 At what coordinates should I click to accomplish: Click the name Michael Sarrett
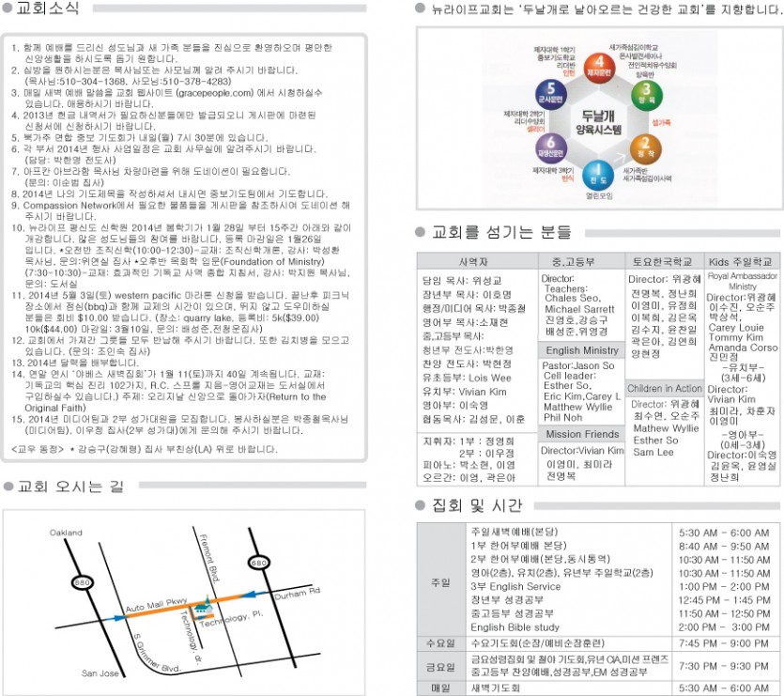pyautogui.click(x=579, y=309)
